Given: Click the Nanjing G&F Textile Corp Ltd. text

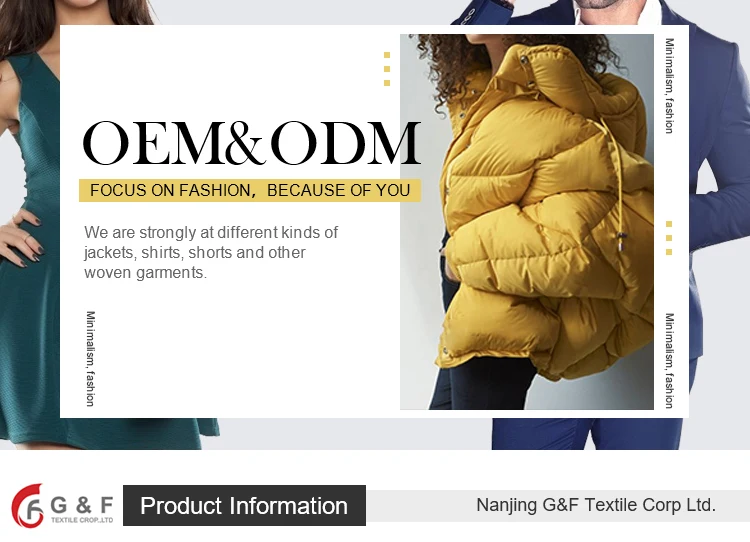Looking at the screenshot, I should point(596,505).
